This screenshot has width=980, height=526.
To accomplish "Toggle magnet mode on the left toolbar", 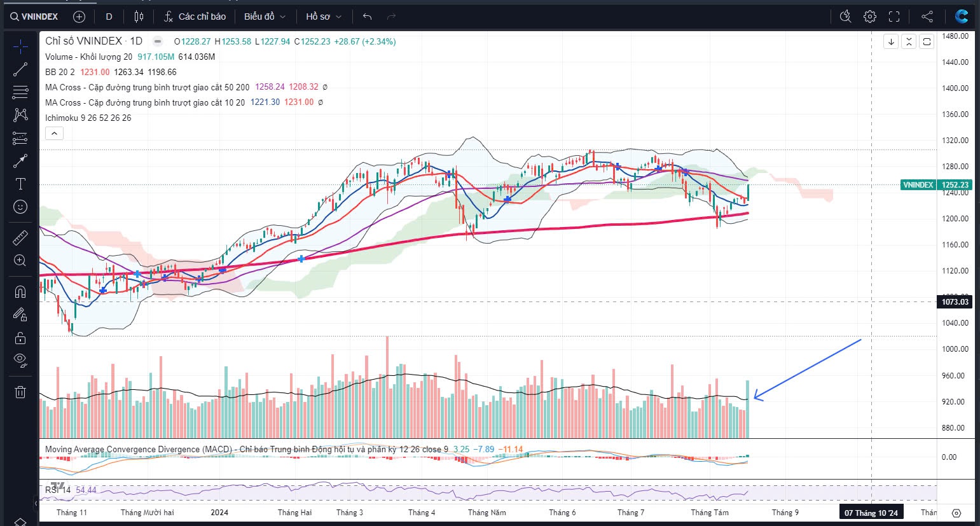I will (x=20, y=292).
